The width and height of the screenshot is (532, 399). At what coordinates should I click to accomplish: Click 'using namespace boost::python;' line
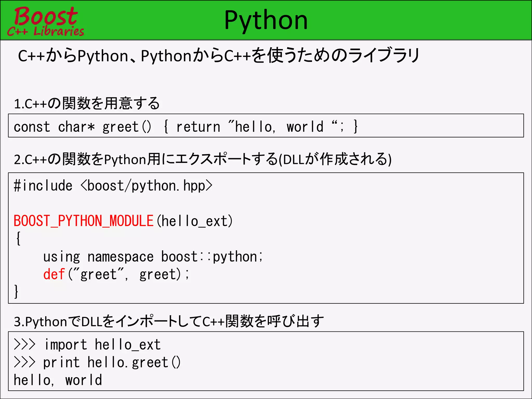(x=153, y=257)
